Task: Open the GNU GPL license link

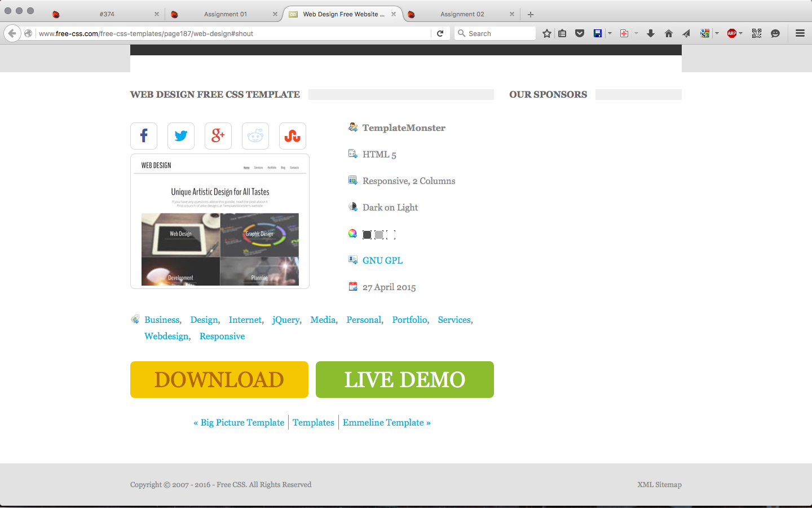Action: coord(382,260)
